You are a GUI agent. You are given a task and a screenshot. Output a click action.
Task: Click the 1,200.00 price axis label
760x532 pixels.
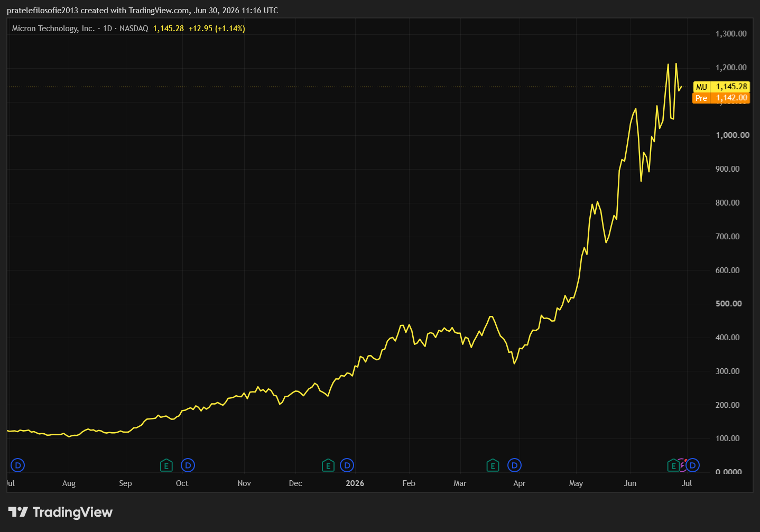[731, 68]
